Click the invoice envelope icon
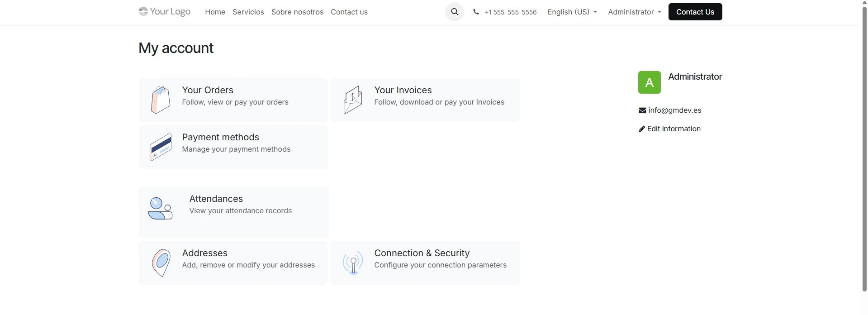The width and height of the screenshot is (868, 315). [352, 100]
